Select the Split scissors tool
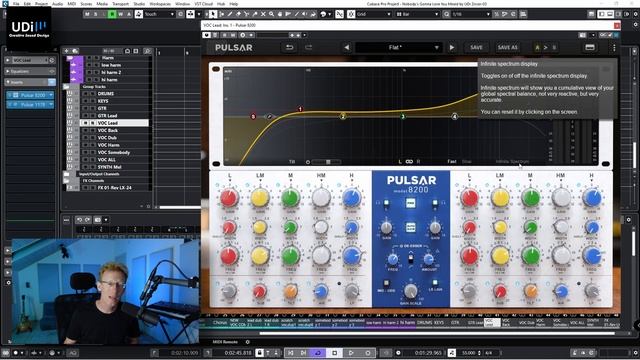The image size is (640, 360). (247, 14)
